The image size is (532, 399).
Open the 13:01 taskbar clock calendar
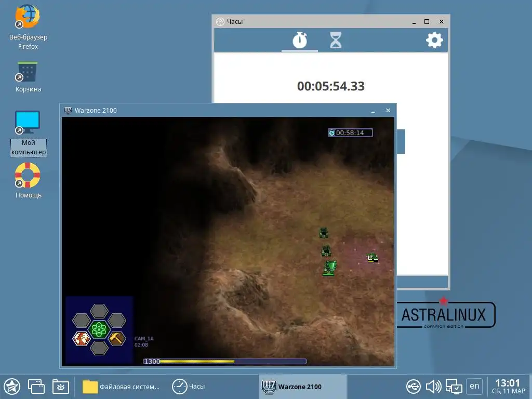click(x=508, y=387)
